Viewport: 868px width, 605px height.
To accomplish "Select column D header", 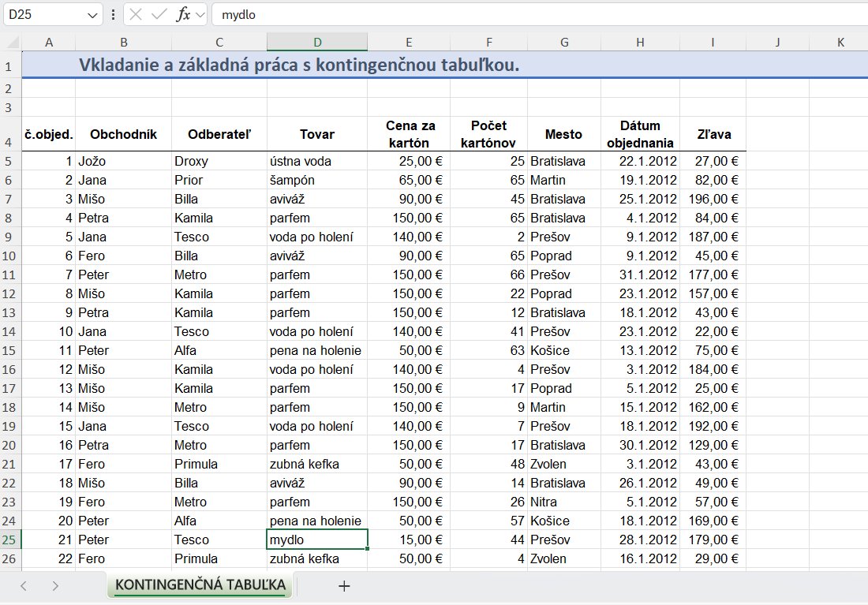I will (x=317, y=42).
